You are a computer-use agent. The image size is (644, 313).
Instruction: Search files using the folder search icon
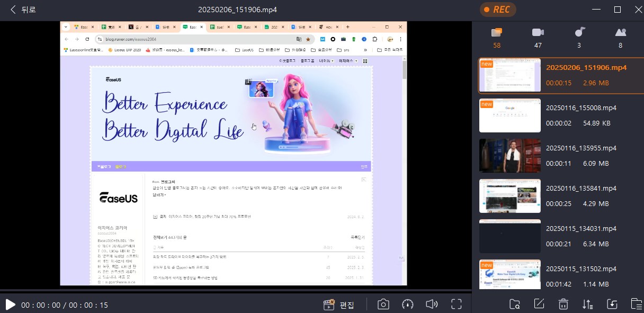pos(514,303)
